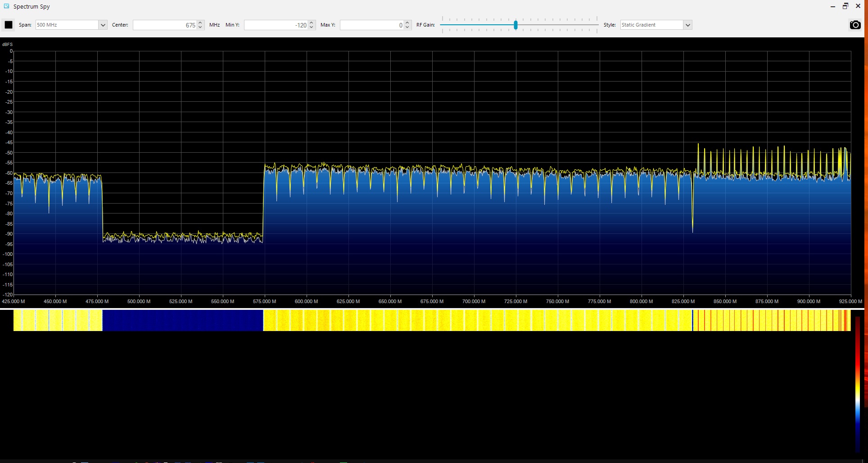This screenshot has height=463, width=868.
Task: Minimize the Spectrum Spy window
Action: click(x=832, y=6)
